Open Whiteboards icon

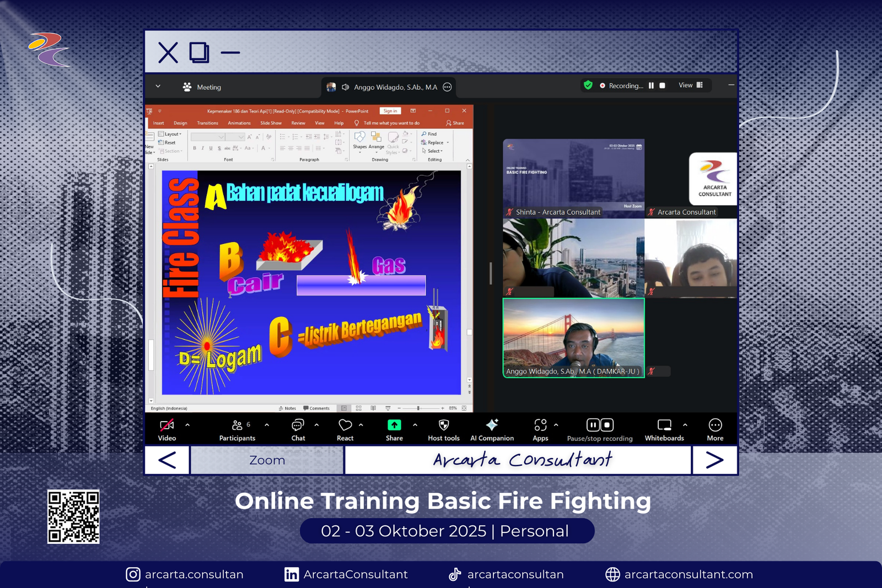[664, 425]
